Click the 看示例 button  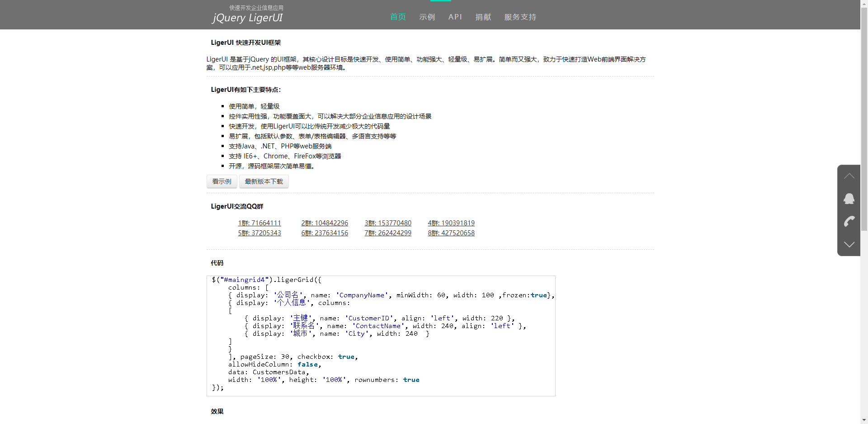pyautogui.click(x=222, y=181)
